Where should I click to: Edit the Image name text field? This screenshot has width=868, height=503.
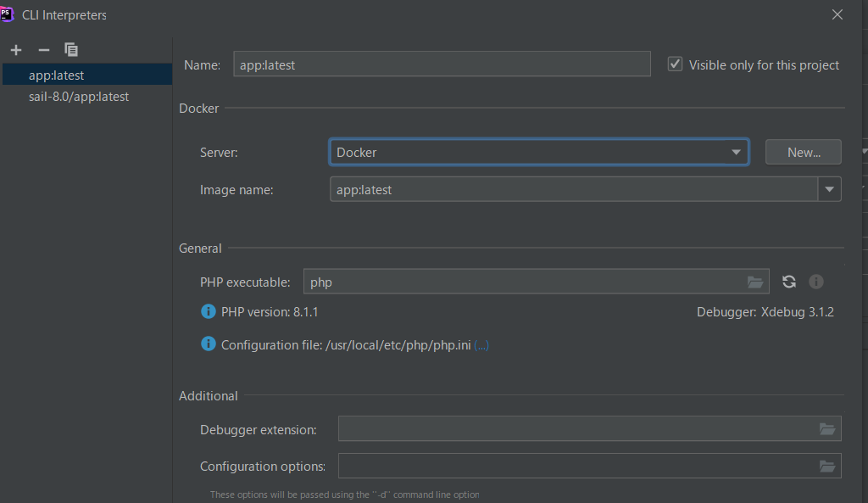(x=574, y=189)
